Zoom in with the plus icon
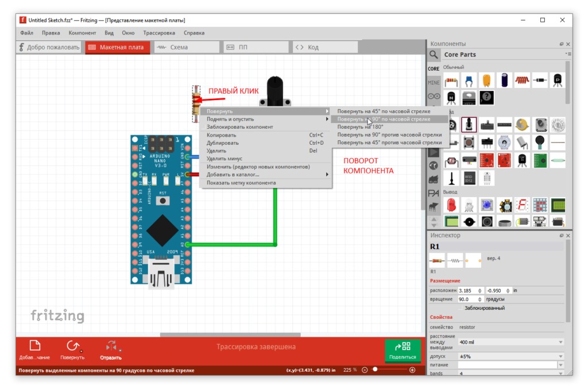The width and height of the screenshot is (588, 389). (412, 370)
